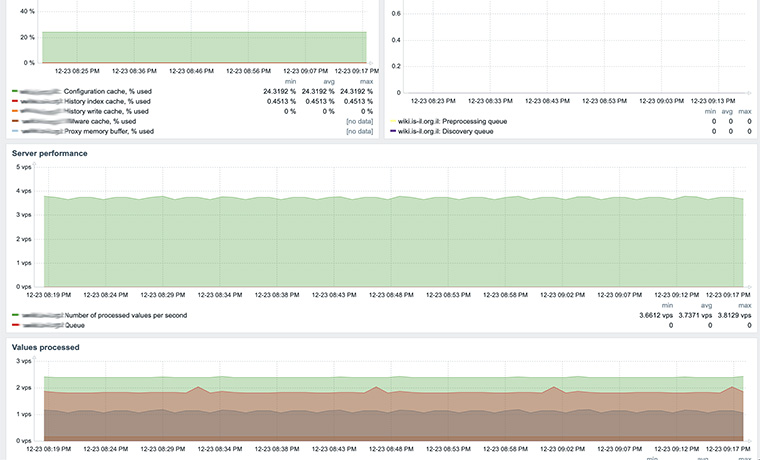Click the cache usage graph green area

tap(200, 46)
